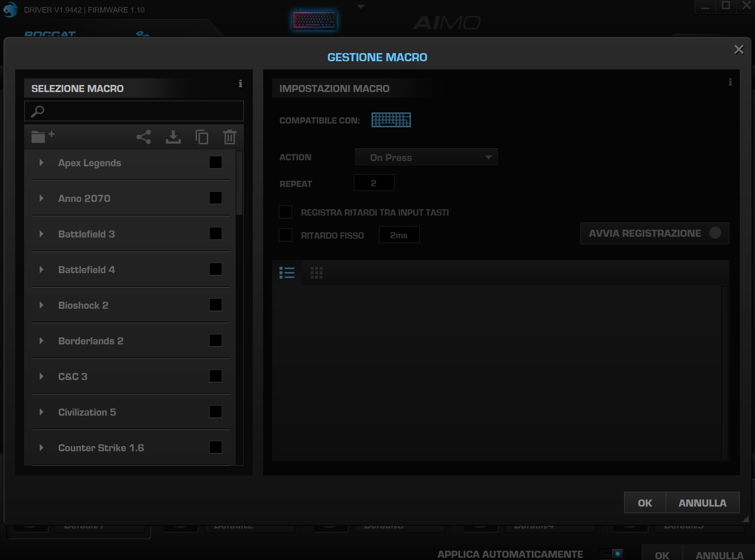
Task: Expand the Battlefield 3 macro folder
Action: click(42, 234)
